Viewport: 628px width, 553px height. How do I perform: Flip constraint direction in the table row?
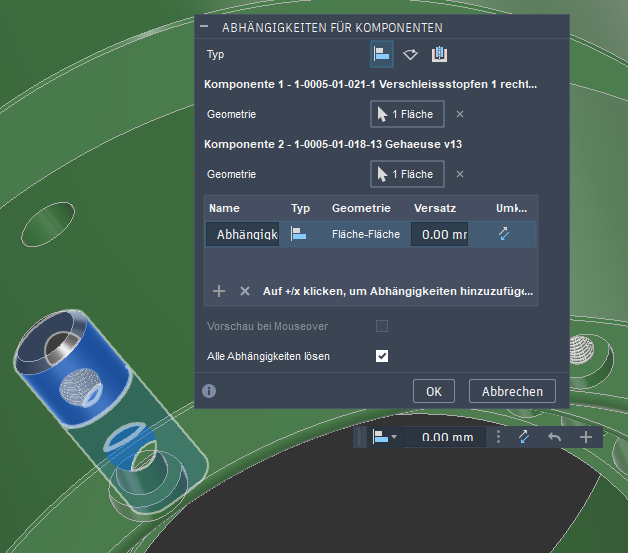click(504, 234)
